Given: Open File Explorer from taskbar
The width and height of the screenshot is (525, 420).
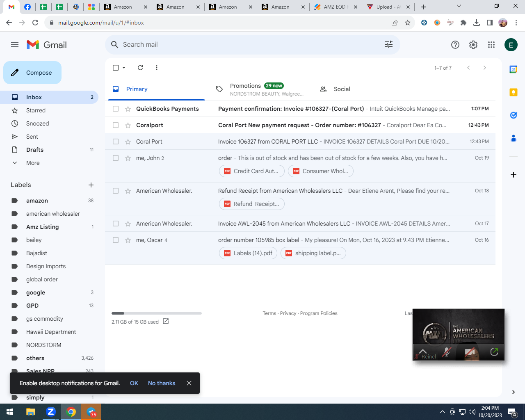Looking at the screenshot, I should click(31, 412).
